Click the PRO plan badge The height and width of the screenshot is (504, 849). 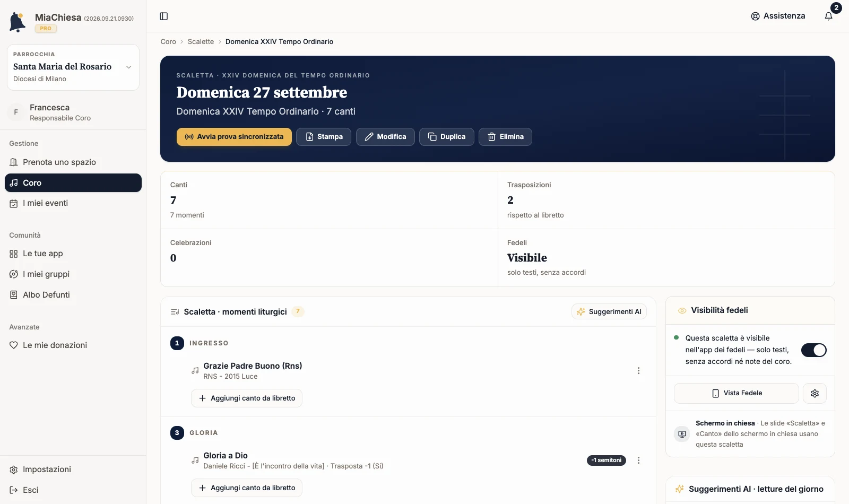pos(46,29)
